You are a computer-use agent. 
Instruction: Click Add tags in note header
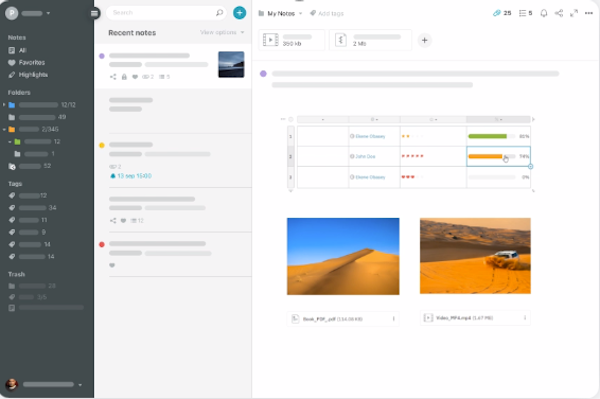(x=327, y=13)
